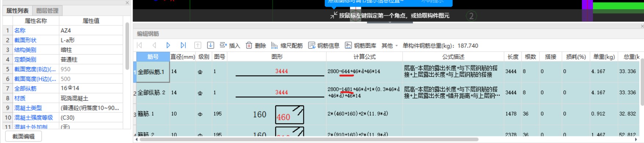Expand the 其他 dropdown menu

390,45
